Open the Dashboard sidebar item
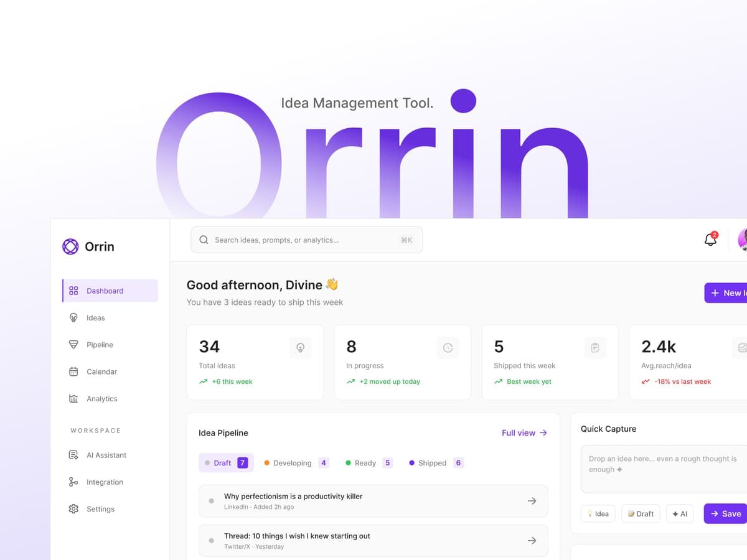747x560 pixels. (x=110, y=291)
